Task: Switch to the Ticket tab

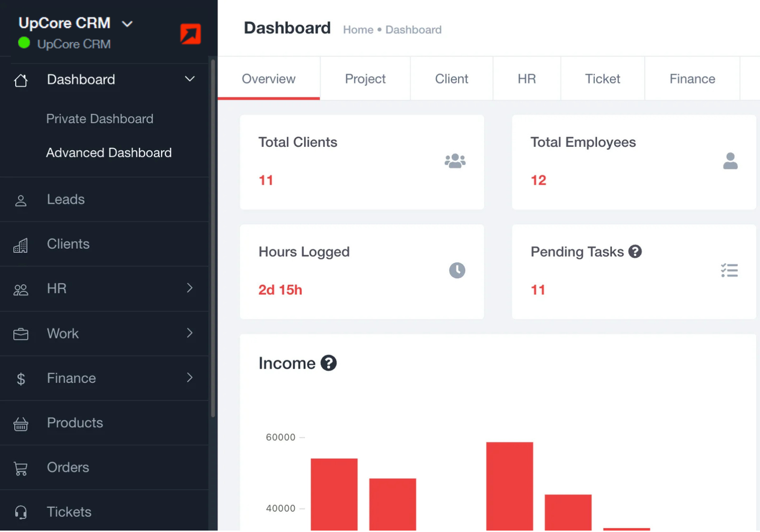Action: (x=602, y=79)
